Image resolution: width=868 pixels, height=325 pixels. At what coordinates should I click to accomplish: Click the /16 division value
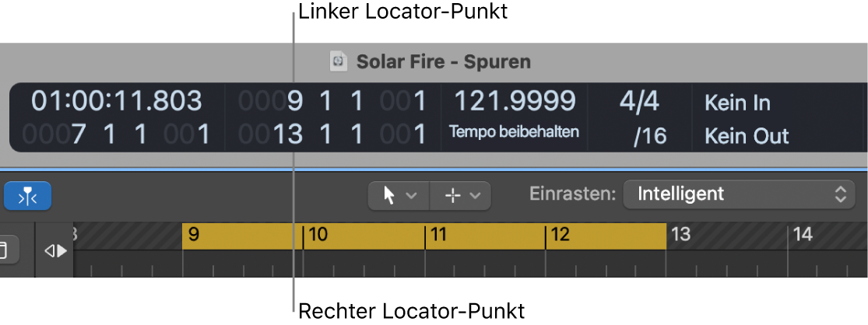coord(649,136)
